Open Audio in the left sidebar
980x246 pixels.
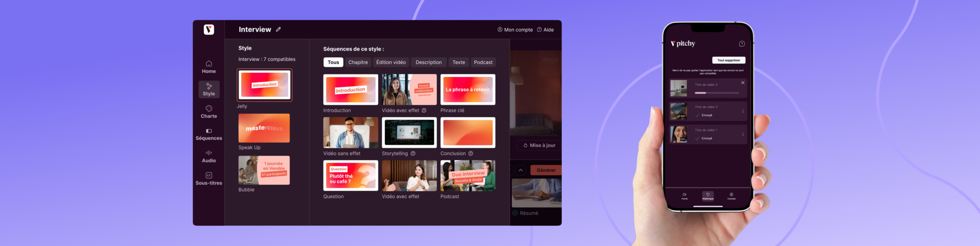click(x=209, y=157)
